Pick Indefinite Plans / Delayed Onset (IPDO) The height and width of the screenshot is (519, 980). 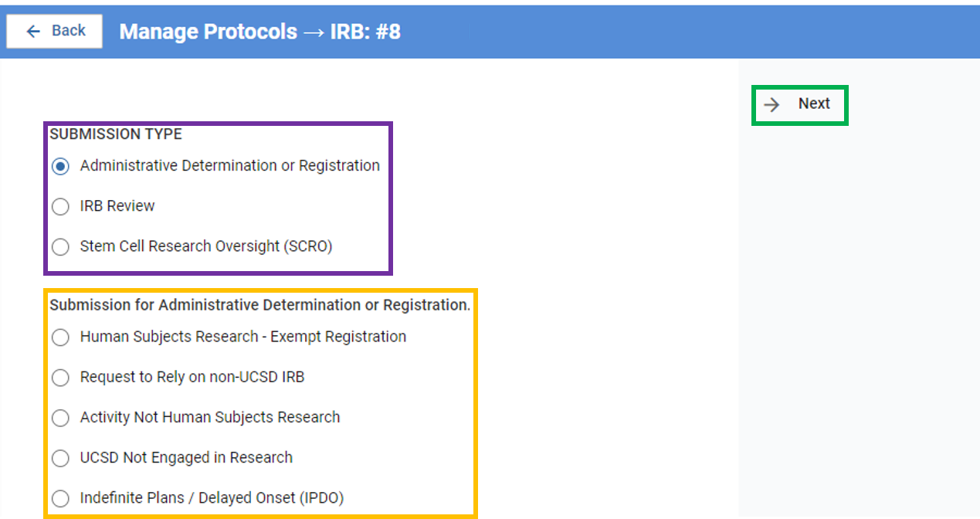pos(60,498)
